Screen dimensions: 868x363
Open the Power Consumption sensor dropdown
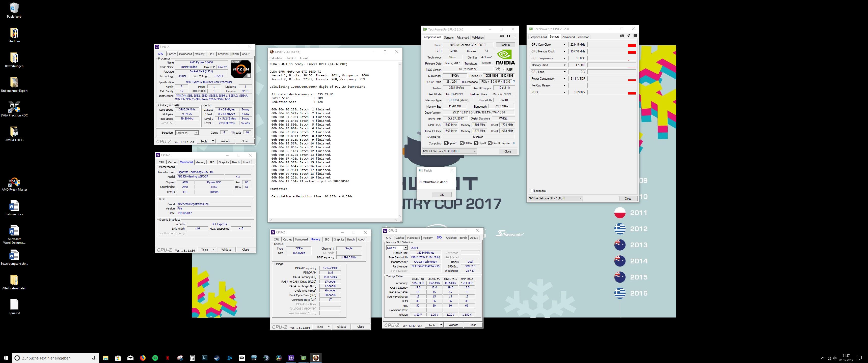click(564, 78)
